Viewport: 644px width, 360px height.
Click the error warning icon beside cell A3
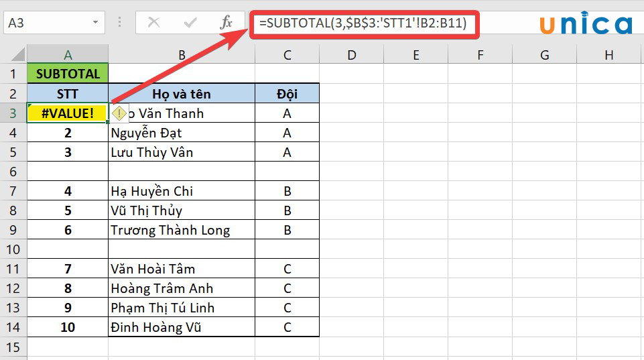pos(119,113)
